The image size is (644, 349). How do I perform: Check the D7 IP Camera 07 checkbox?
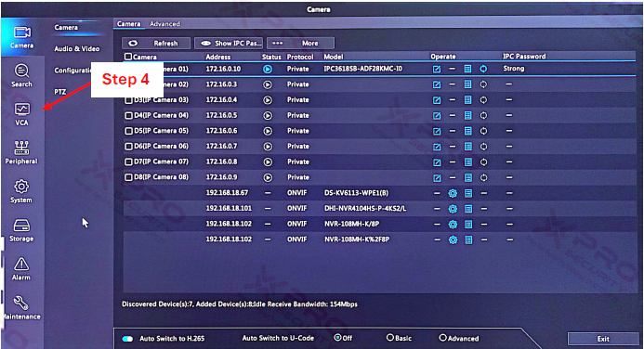tap(128, 162)
